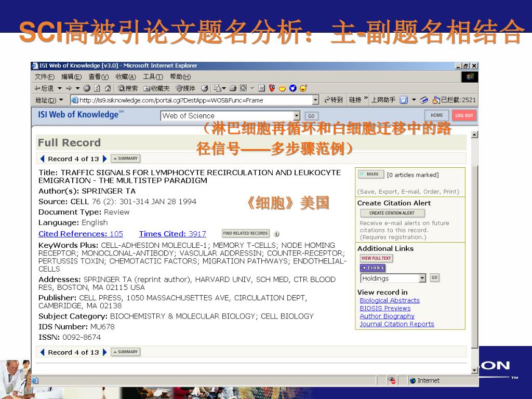Click the info icon beside Find Related Records
The height and width of the screenshot is (399, 532).
[x=276, y=234]
